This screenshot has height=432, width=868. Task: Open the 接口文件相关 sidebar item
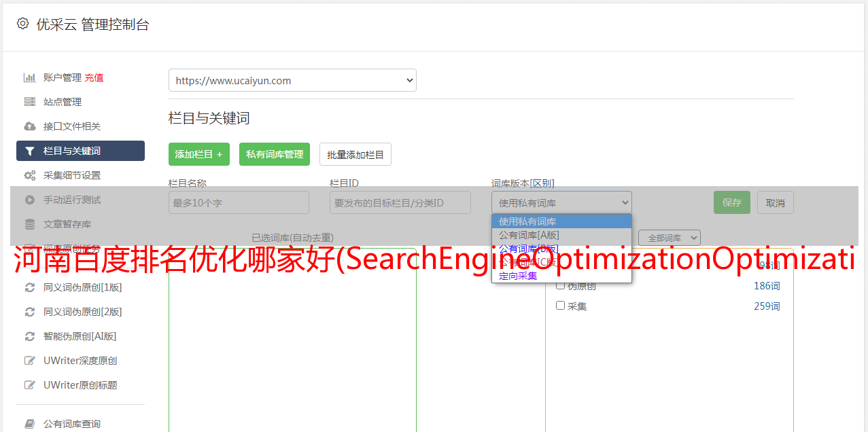click(80, 126)
